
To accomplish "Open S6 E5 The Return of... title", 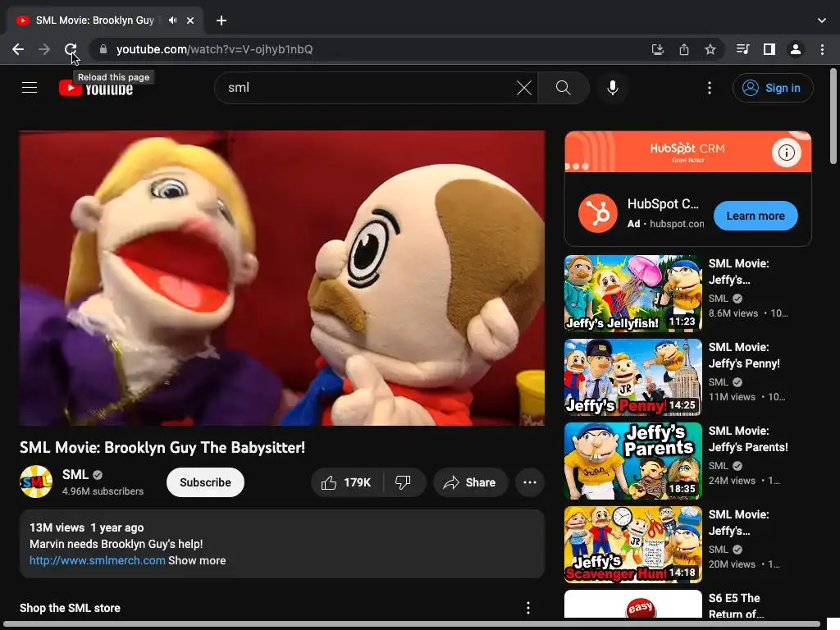I will 736,606.
